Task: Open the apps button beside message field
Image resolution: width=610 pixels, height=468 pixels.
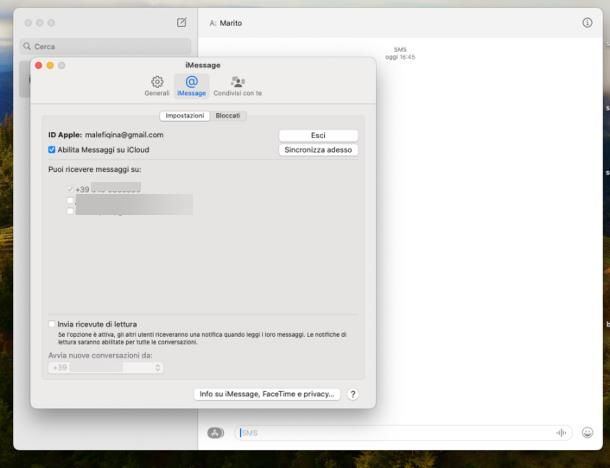Action: pyautogui.click(x=216, y=433)
